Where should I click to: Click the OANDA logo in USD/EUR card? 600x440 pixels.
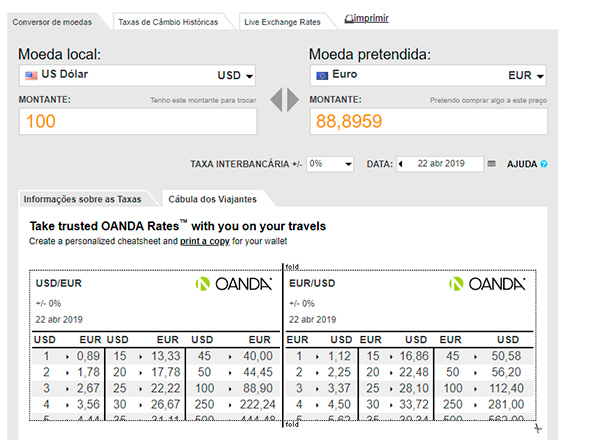tap(234, 284)
